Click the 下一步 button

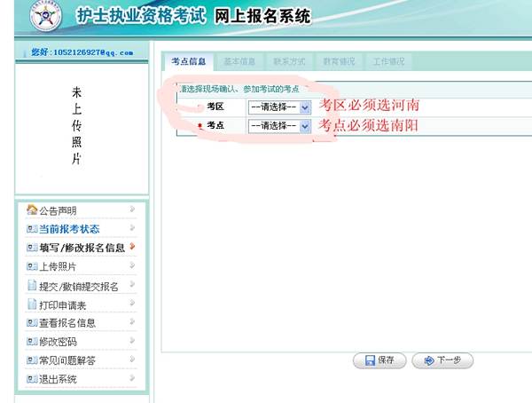pyautogui.click(x=442, y=360)
